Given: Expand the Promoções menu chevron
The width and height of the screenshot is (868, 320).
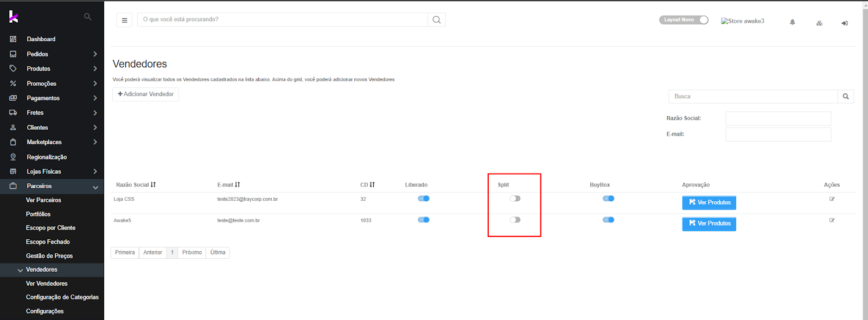Looking at the screenshot, I should [95, 84].
